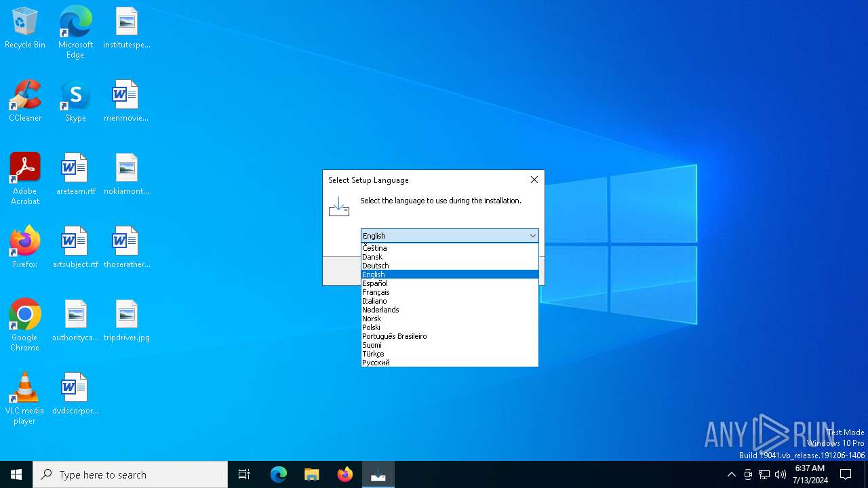Screen dimensions: 868x488
Task: Open the taskbar clock and date
Action: (x=810, y=474)
